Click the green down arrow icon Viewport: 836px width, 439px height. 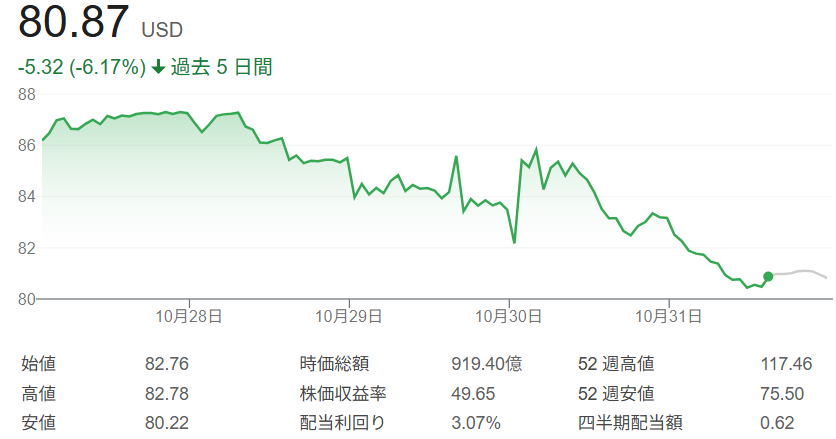(x=158, y=68)
